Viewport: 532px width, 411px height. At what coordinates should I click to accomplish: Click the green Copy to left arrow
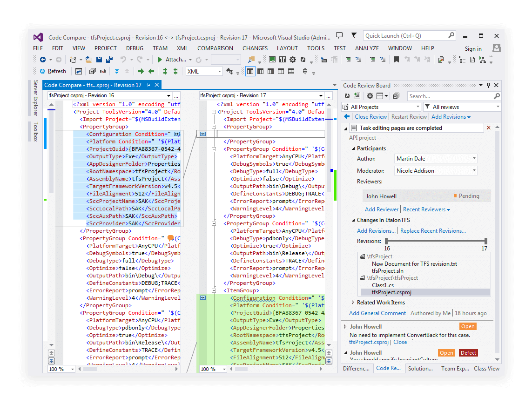click(x=151, y=71)
